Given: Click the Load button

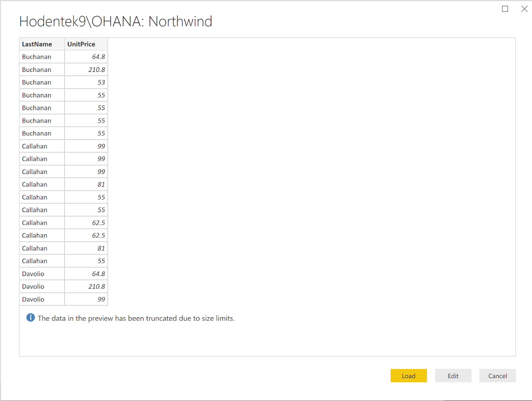Looking at the screenshot, I should coord(408,376).
